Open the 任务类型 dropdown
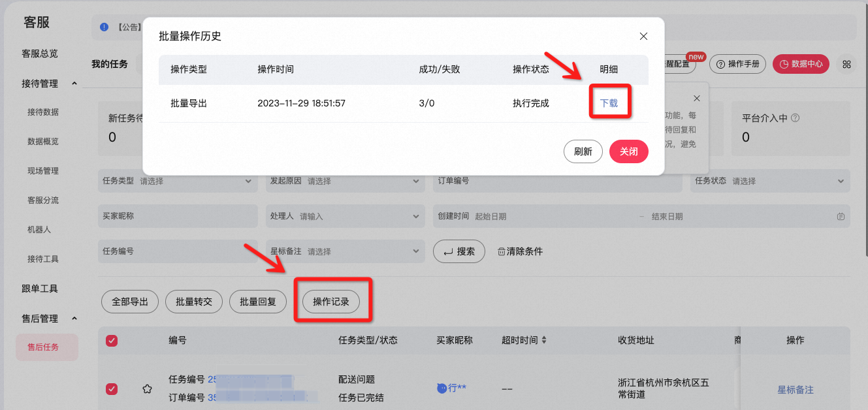The width and height of the screenshot is (868, 410). click(x=178, y=181)
